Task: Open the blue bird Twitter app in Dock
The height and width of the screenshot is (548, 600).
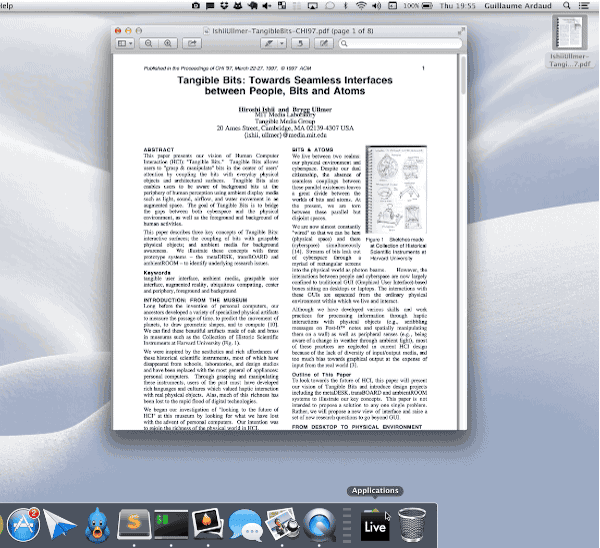Action: (97, 525)
